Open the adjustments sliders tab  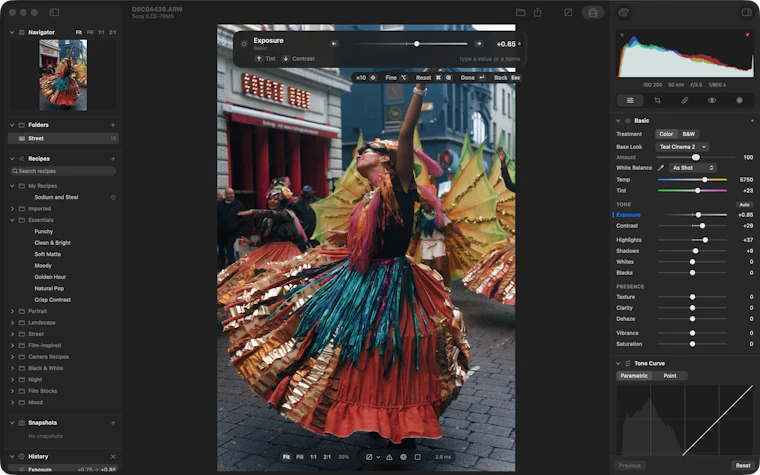pos(630,100)
